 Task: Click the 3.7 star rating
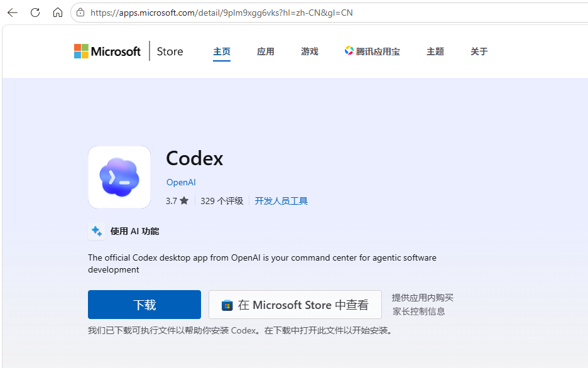pyautogui.click(x=177, y=201)
